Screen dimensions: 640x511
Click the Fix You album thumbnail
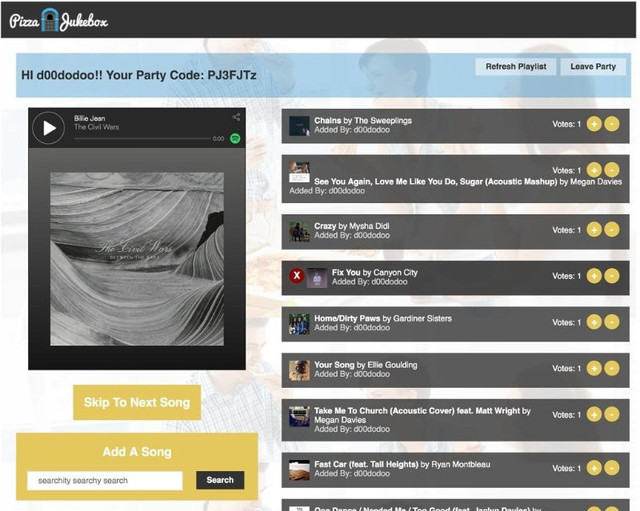click(317, 278)
